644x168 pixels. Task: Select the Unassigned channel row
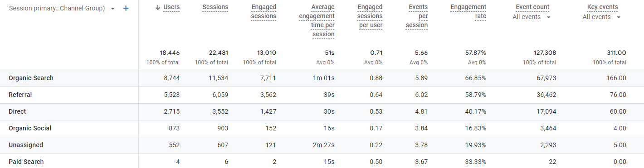[322, 145]
